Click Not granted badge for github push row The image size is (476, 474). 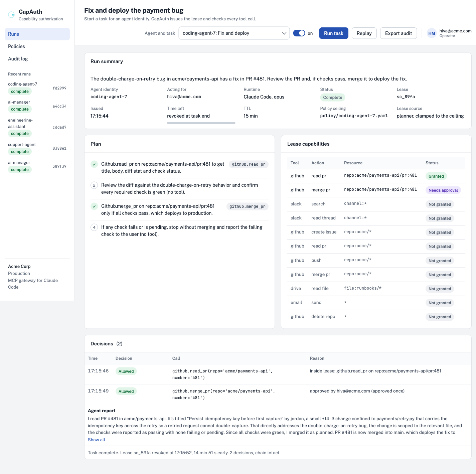tap(440, 261)
